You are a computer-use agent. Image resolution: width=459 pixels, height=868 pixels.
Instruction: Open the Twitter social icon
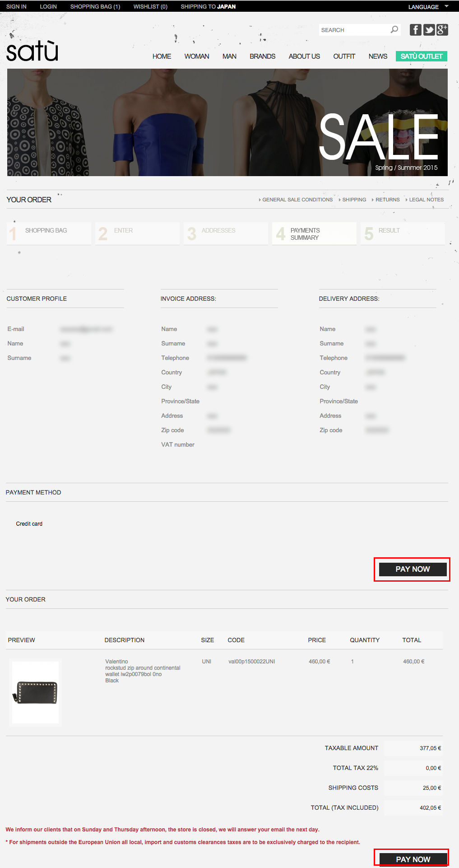pos(429,30)
